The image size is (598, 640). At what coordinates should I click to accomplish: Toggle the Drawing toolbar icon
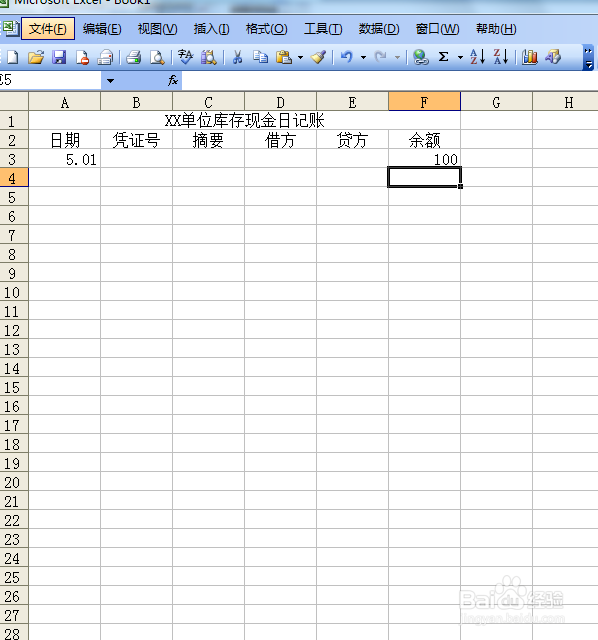click(x=553, y=57)
